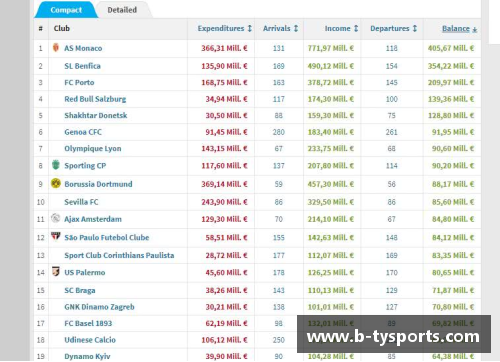Click Shakhtar Donetsk balance 128,80 Mill. €

click(451, 115)
